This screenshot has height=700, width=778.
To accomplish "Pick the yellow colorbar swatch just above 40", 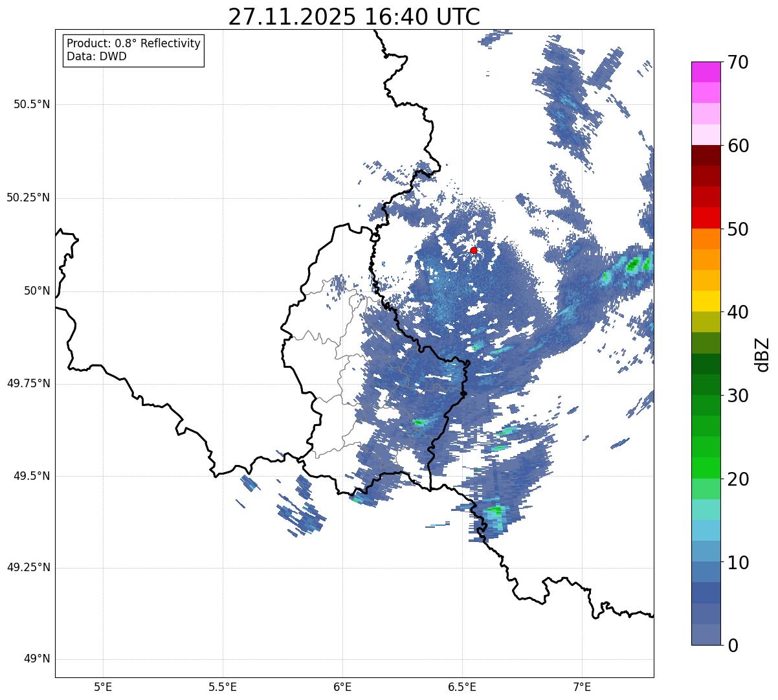I will pyautogui.click(x=706, y=301).
